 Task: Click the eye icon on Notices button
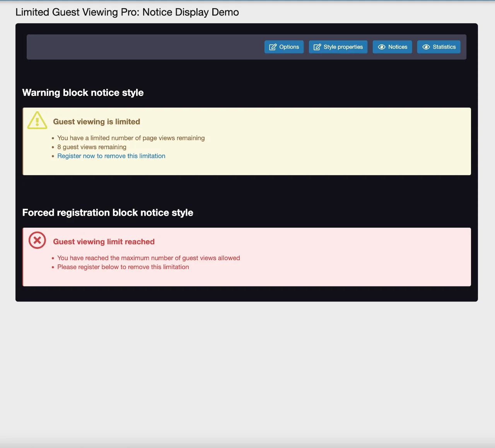(x=382, y=47)
